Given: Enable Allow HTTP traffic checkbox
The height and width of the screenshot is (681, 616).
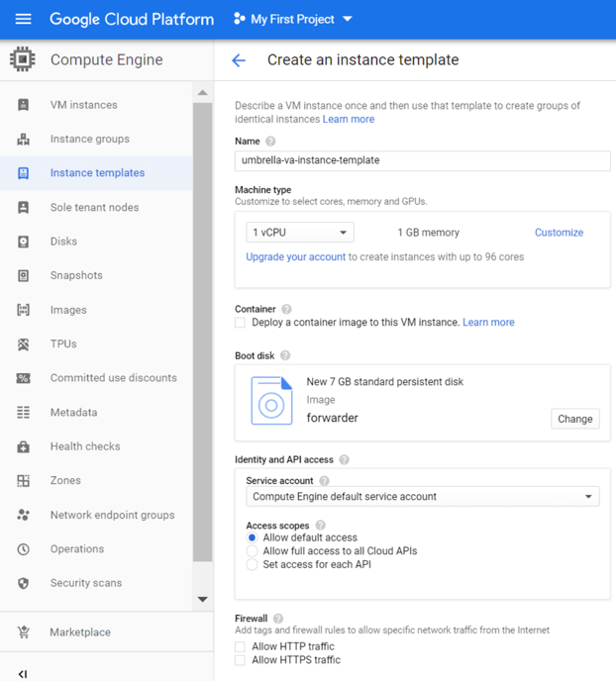Looking at the screenshot, I should [240, 646].
